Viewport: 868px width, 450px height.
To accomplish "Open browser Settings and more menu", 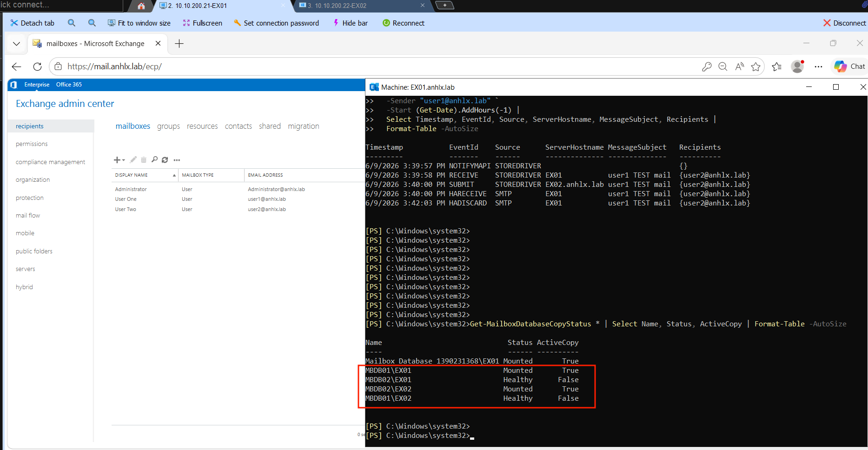I will coord(819,66).
